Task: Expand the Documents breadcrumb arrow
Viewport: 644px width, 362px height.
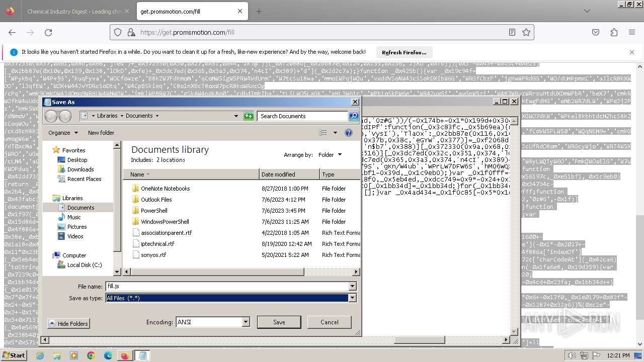Action: [x=157, y=116]
